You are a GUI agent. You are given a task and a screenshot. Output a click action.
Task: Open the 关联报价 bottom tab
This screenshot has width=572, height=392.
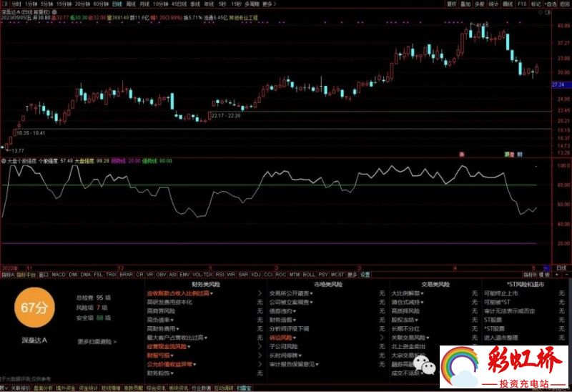click(21, 388)
